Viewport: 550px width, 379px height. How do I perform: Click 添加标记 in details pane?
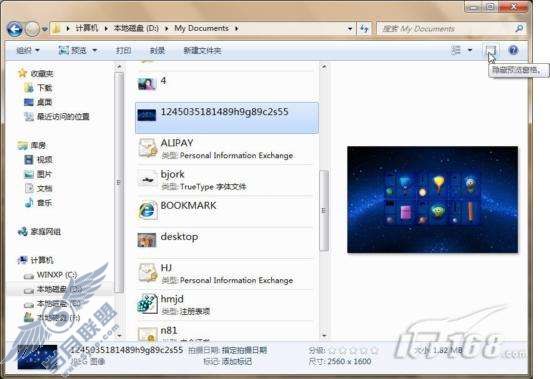point(237,361)
